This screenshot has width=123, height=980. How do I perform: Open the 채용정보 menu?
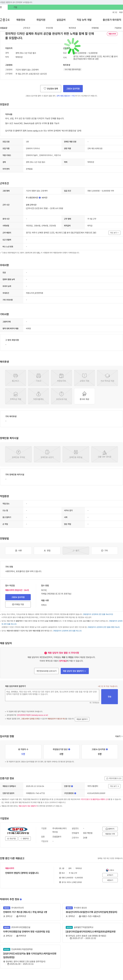pos(21,20)
